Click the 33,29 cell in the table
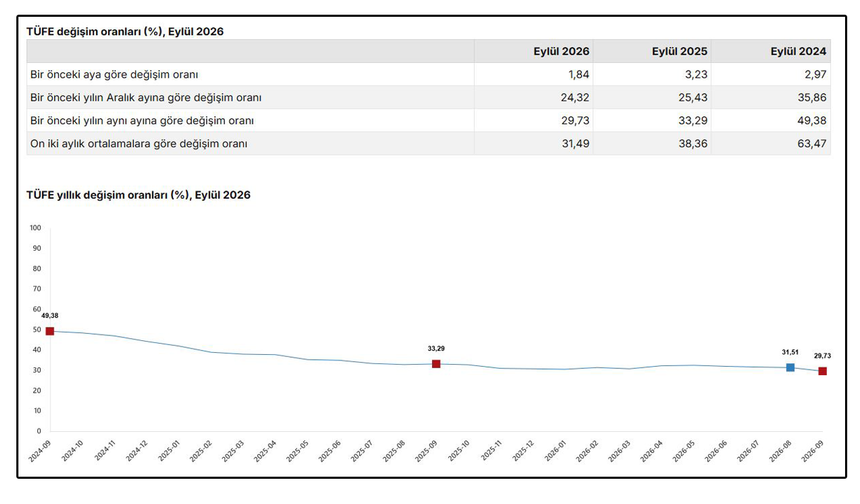The image size is (860, 504). [693, 121]
